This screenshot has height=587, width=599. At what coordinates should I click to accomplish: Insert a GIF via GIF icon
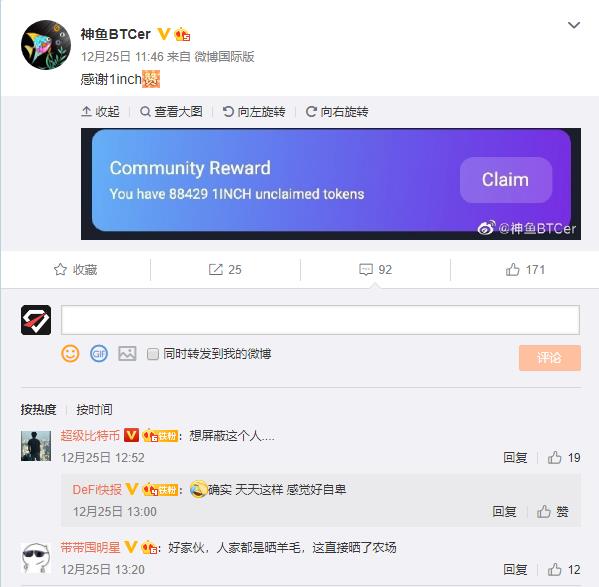tap(99, 354)
